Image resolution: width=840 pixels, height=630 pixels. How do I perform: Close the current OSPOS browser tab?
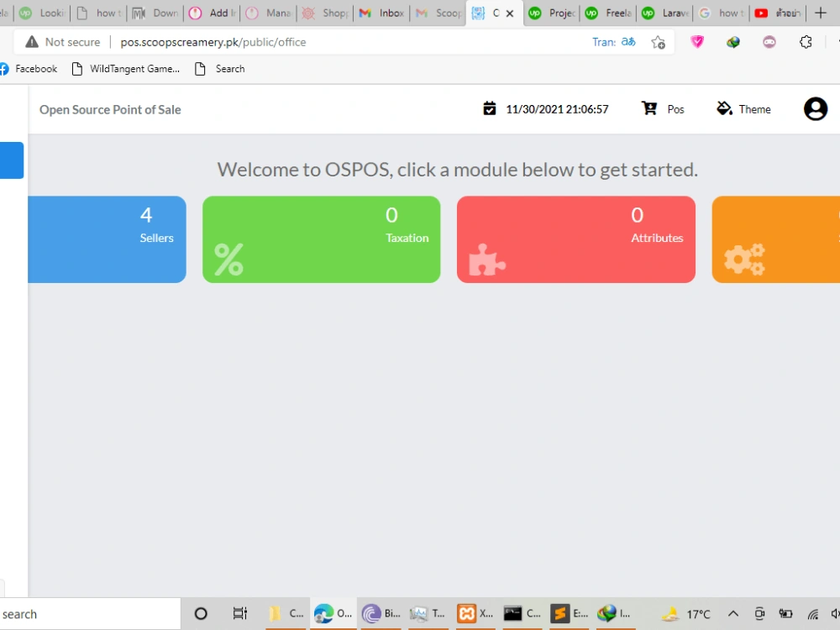(x=510, y=13)
